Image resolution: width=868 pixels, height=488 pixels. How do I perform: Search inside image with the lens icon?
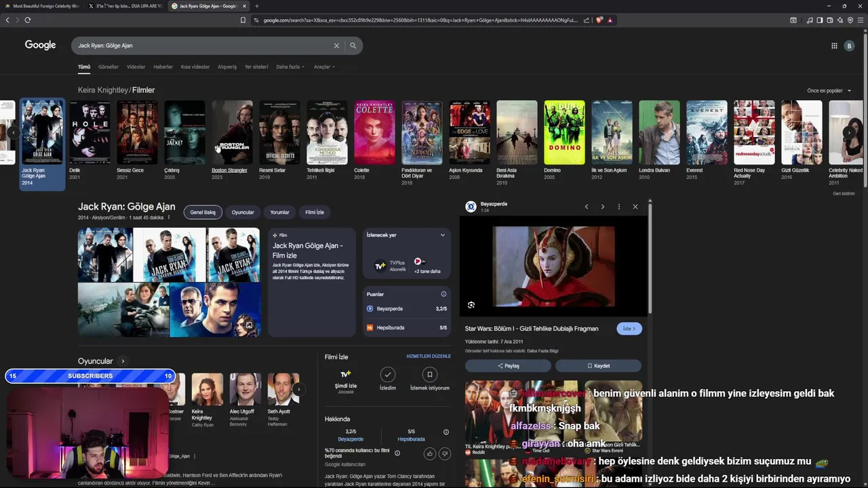tap(471, 305)
